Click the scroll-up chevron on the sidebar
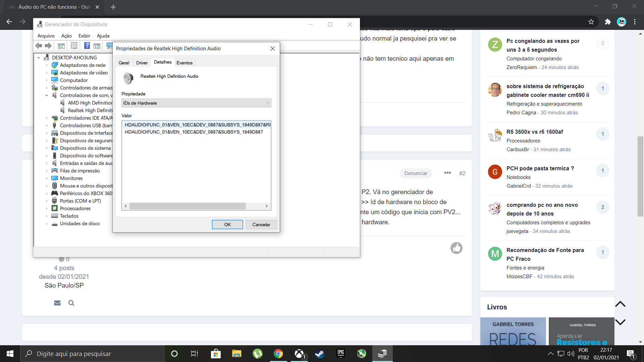Viewport: 644px width, 362px height. point(620,304)
